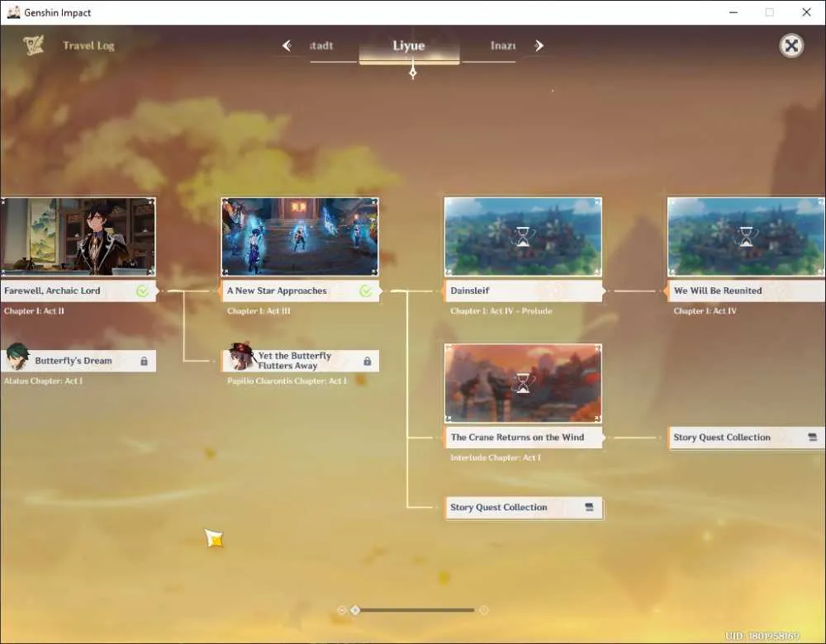
Task: Select Yet the Butterfly Flutters Away quest
Action: (300, 362)
